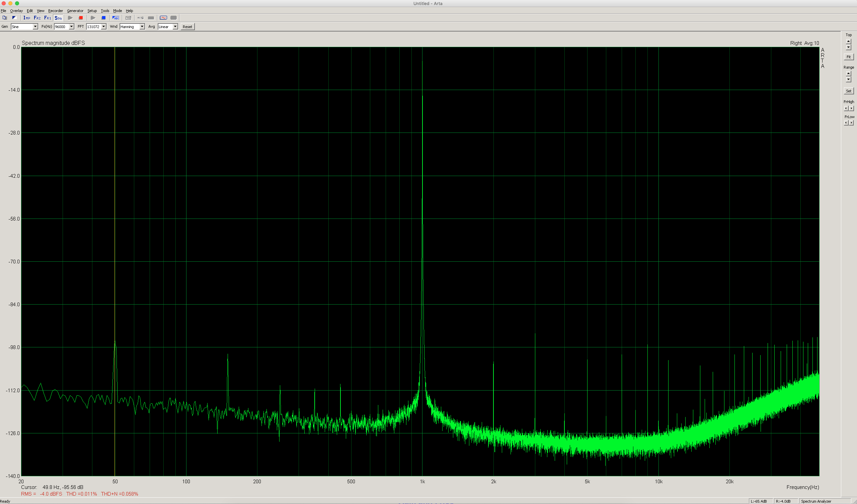Click the Frequency(Hz) axis label

802,487
